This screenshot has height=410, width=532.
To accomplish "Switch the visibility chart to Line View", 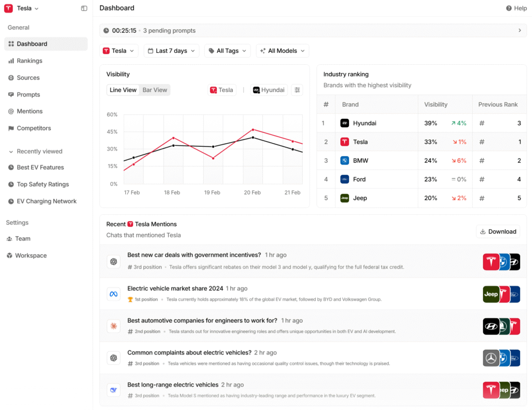I will pos(123,90).
